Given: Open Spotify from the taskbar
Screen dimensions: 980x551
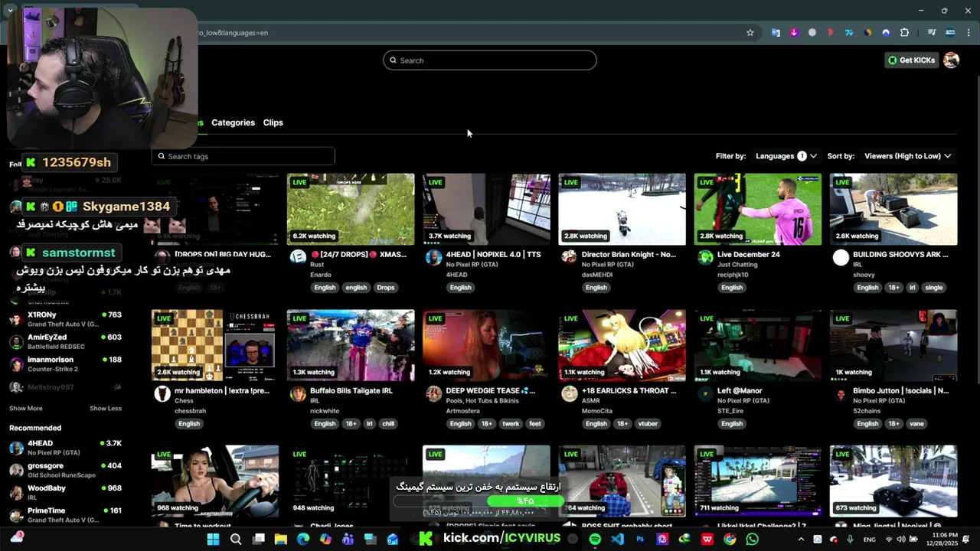Looking at the screenshot, I should [595, 540].
